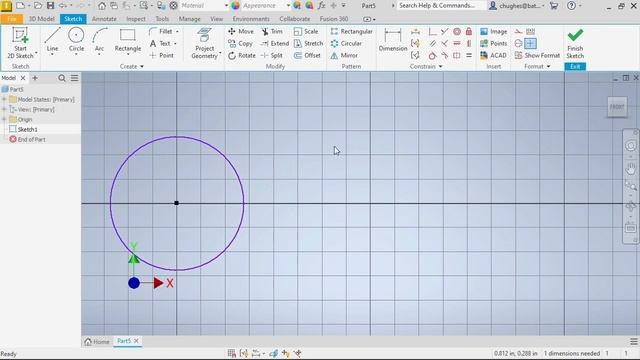Switch to the Annotate tab
640x360 pixels.
tap(104, 19)
